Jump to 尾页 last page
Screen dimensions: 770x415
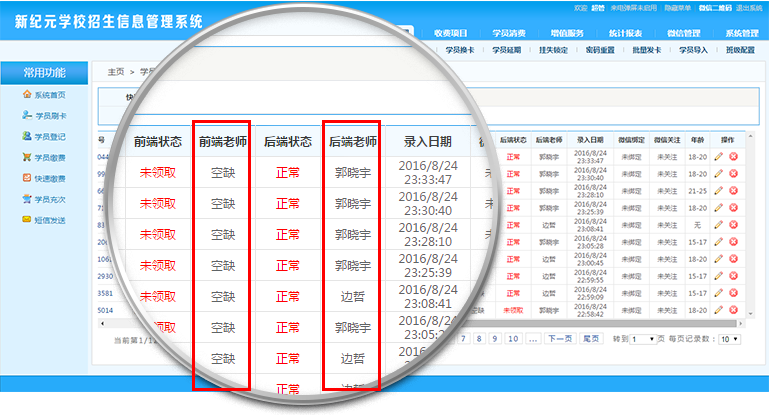click(591, 339)
